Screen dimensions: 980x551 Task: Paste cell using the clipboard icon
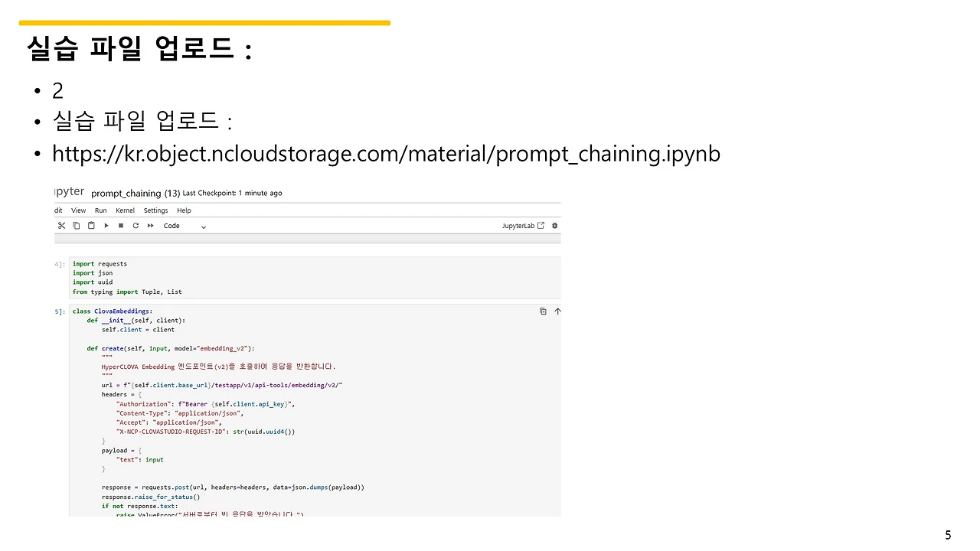pyautogui.click(x=91, y=226)
